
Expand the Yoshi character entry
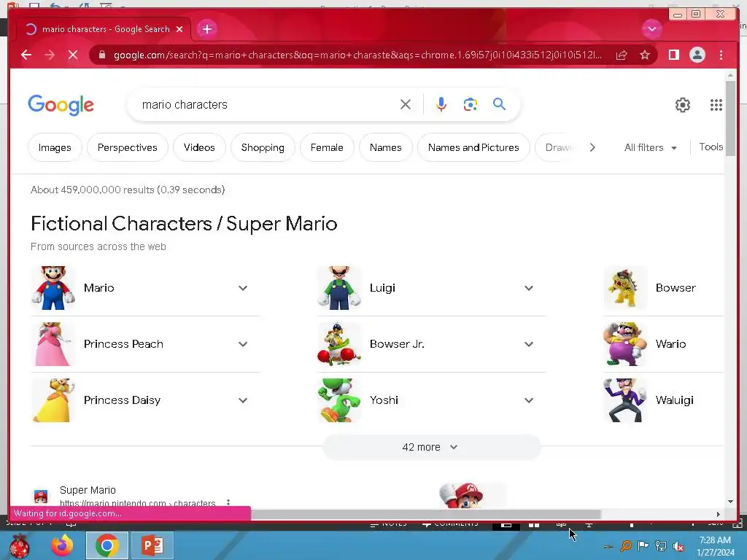pos(529,400)
